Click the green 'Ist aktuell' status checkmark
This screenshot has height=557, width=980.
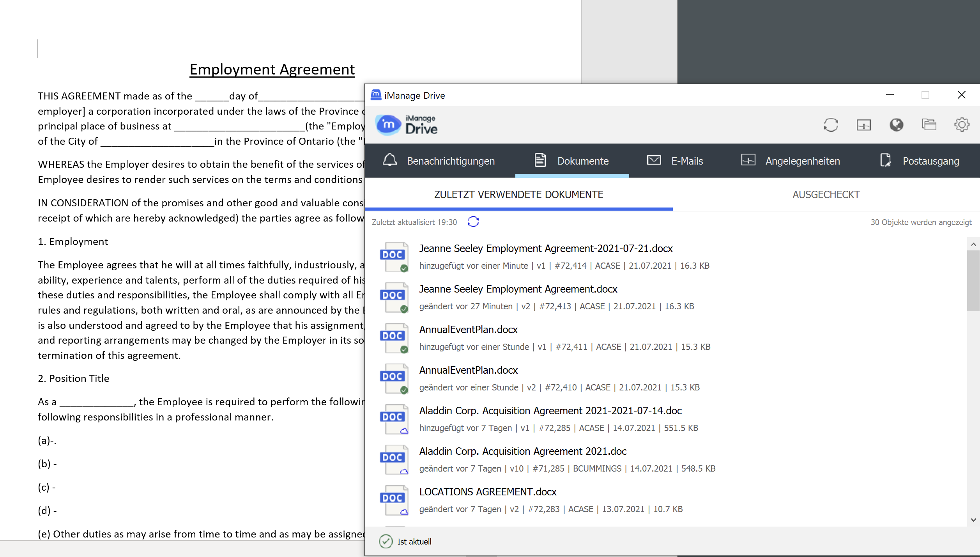tap(386, 541)
